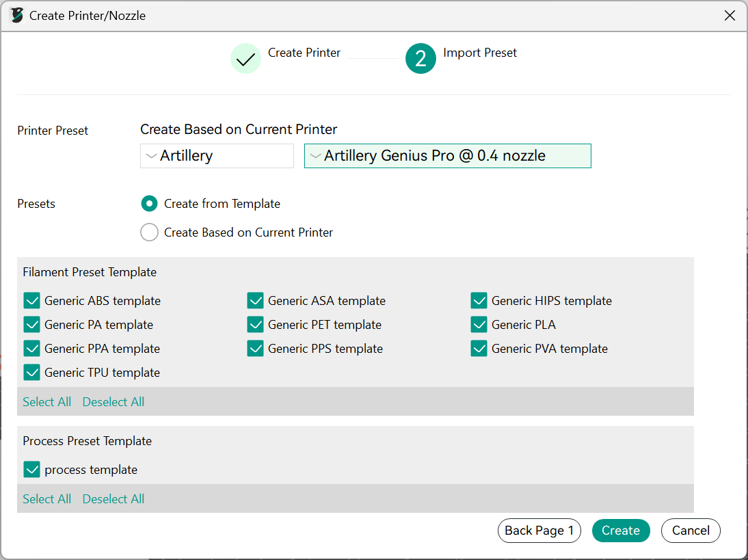Click Select All under Process Preset Template
Image resolution: width=748 pixels, height=560 pixels.
(x=46, y=499)
